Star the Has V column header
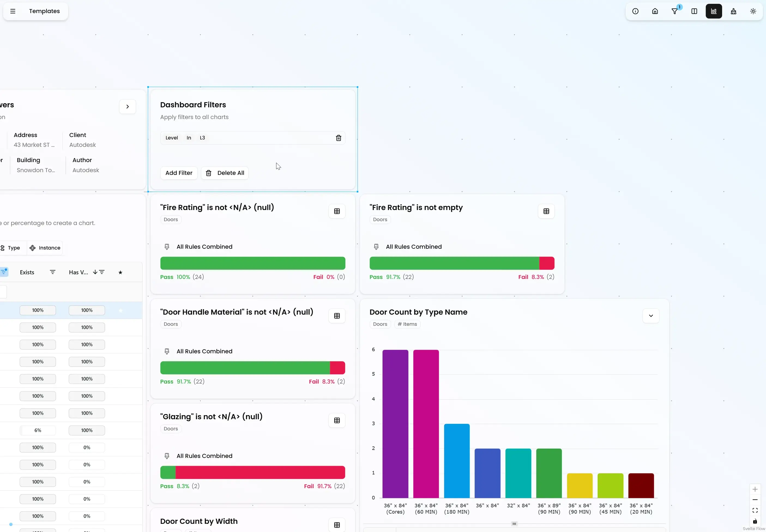The image size is (766, 532). click(x=120, y=272)
